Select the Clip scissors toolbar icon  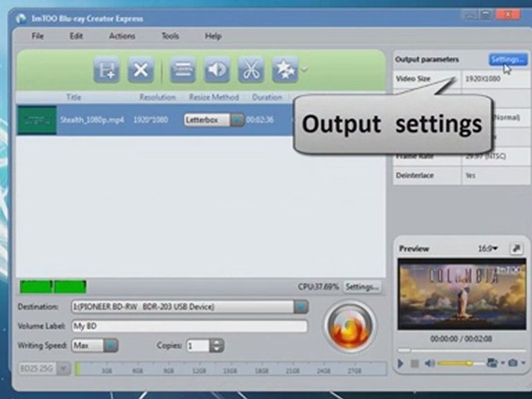[251, 70]
